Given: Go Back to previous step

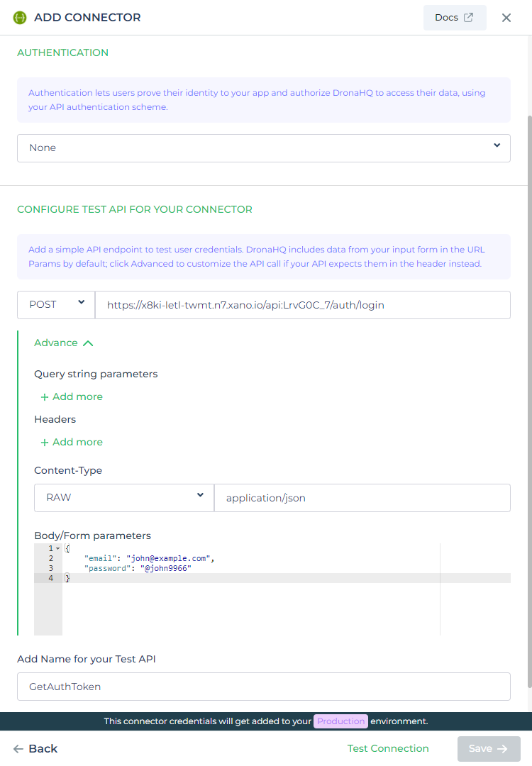Looking at the screenshot, I should tap(35, 748).
